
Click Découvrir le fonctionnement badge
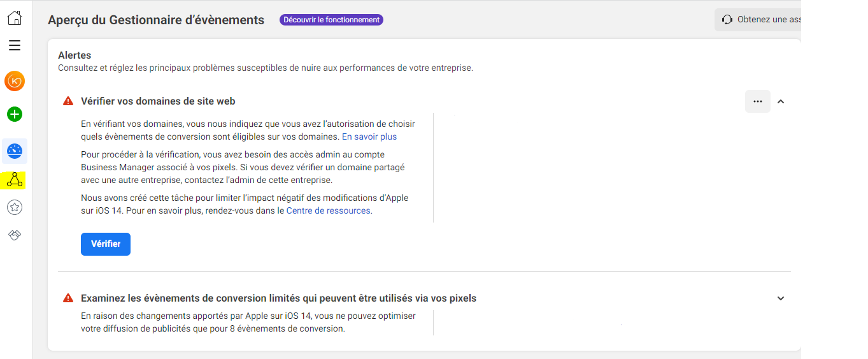coord(331,20)
